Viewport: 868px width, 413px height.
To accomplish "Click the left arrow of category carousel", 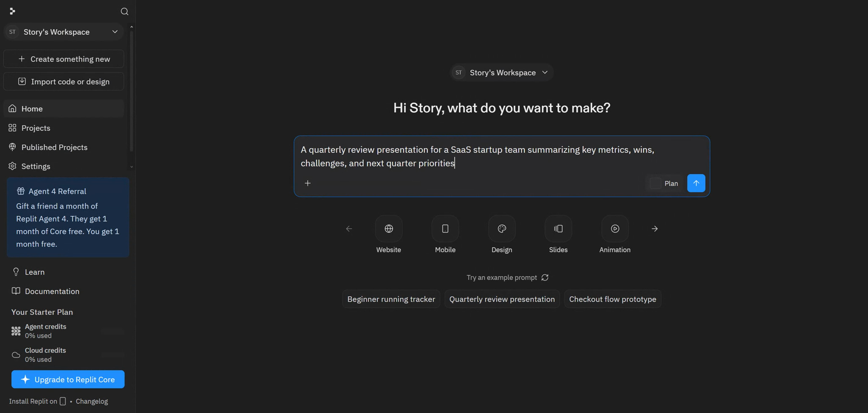I will click(x=349, y=229).
